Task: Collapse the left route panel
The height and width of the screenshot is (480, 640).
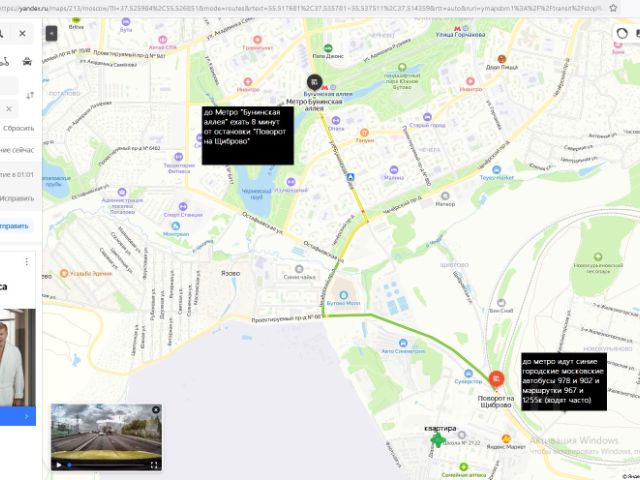Action: coord(51,33)
